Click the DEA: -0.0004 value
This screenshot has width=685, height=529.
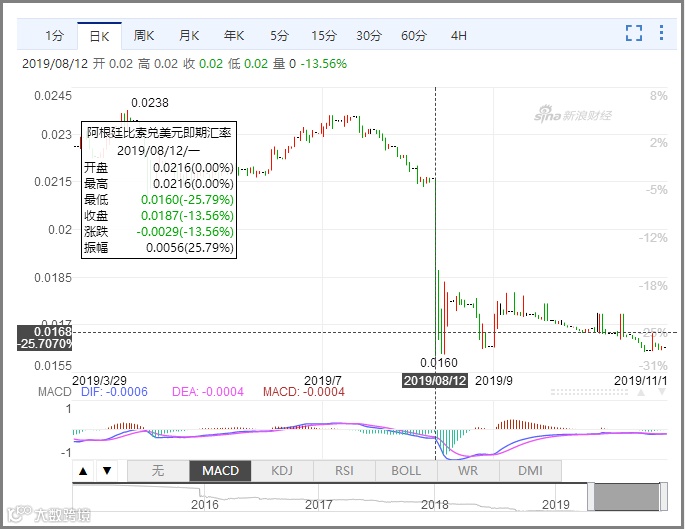(x=208, y=391)
